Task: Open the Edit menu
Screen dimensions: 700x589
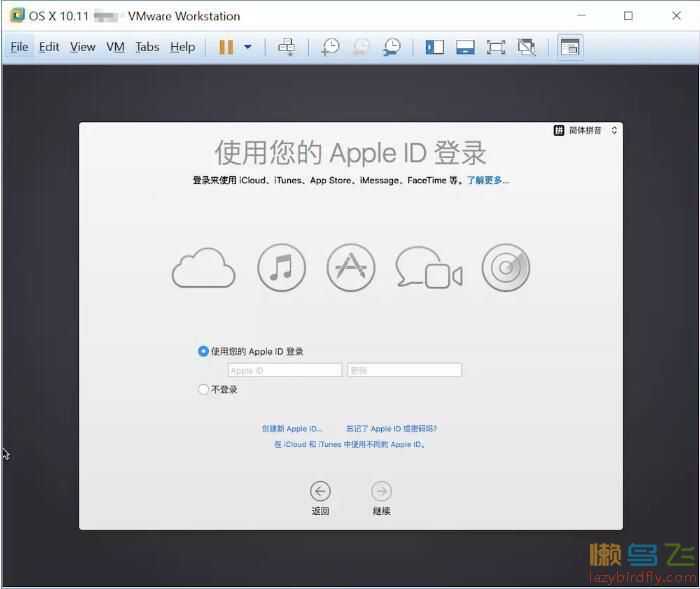Action: (49, 47)
